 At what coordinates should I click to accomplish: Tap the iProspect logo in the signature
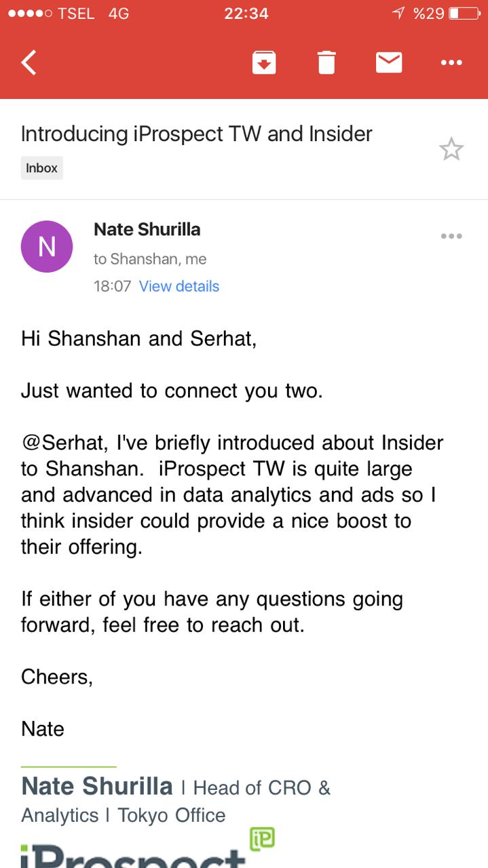(x=132, y=856)
